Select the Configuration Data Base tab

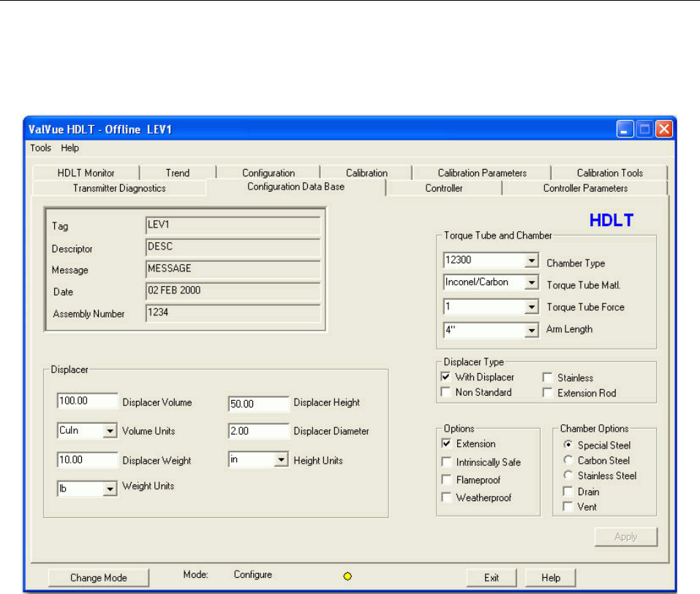pyautogui.click(x=296, y=187)
